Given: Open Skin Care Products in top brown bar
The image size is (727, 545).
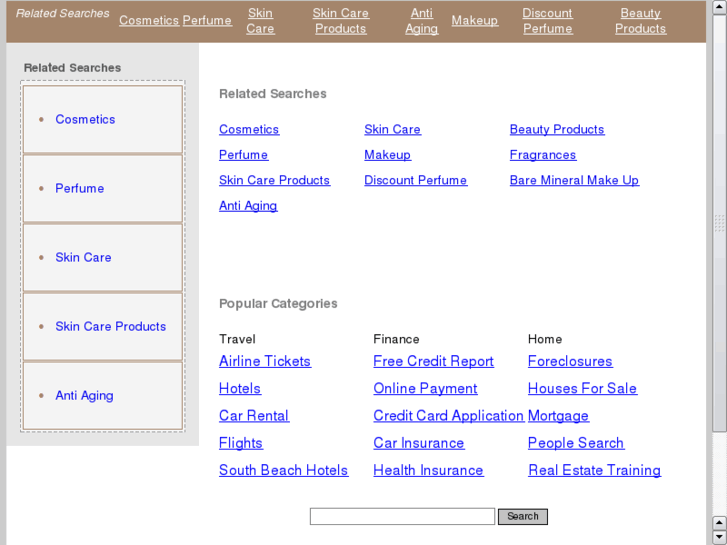Looking at the screenshot, I should click(341, 21).
